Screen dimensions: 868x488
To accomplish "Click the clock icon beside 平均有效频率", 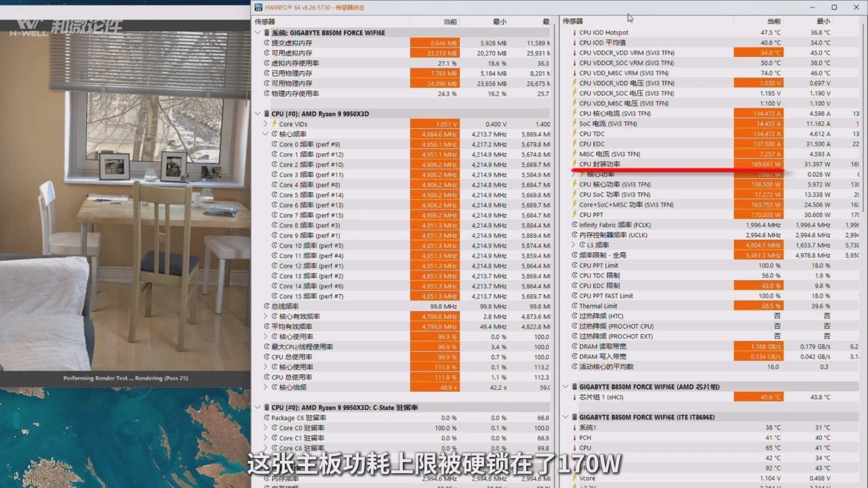I will [267, 327].
